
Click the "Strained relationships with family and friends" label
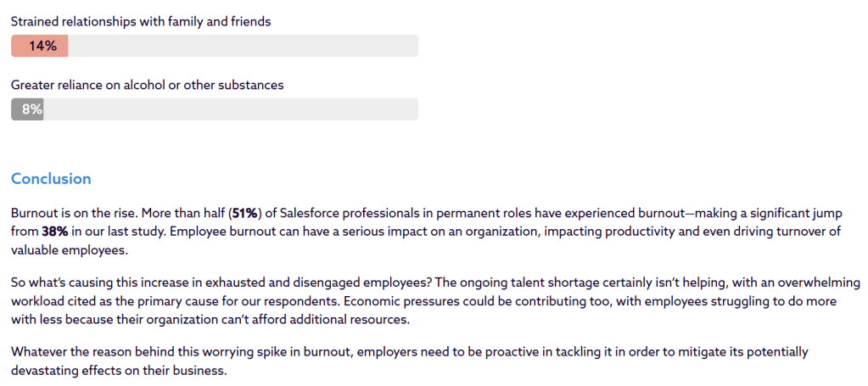click(x=141, y=21)
